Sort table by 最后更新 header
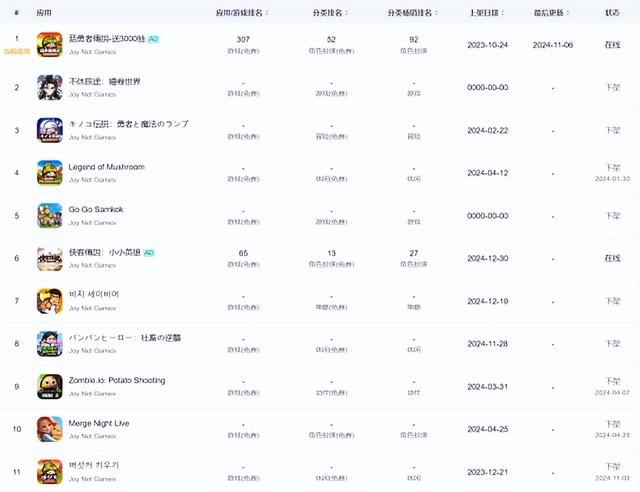Image resolution: width=640 pixels, height=492 pixels. click(x=553, y=15)
